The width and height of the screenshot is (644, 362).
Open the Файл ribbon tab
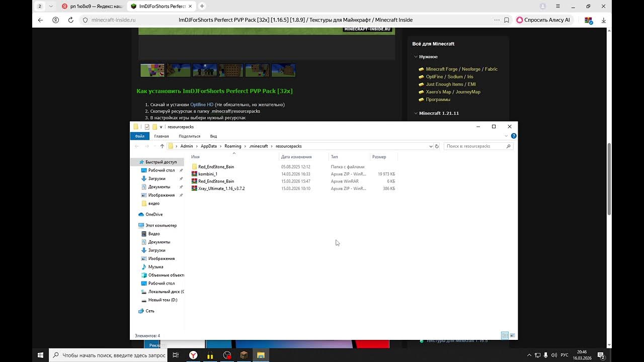139,136
